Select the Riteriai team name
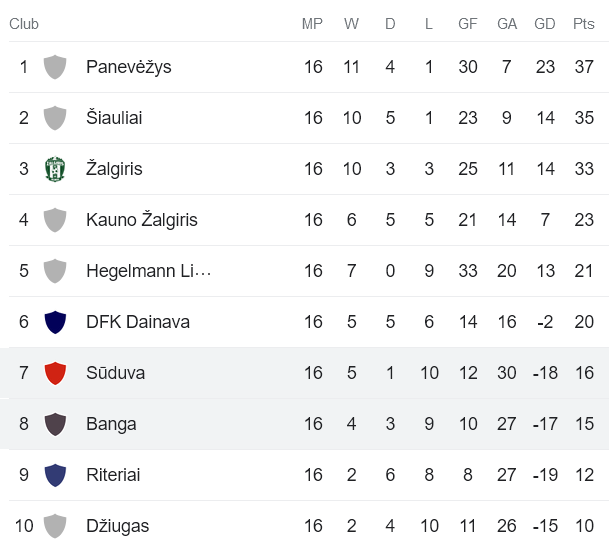The height and width of the screenshot is (557, 609). pyautogui.click(x=113, y=475)
